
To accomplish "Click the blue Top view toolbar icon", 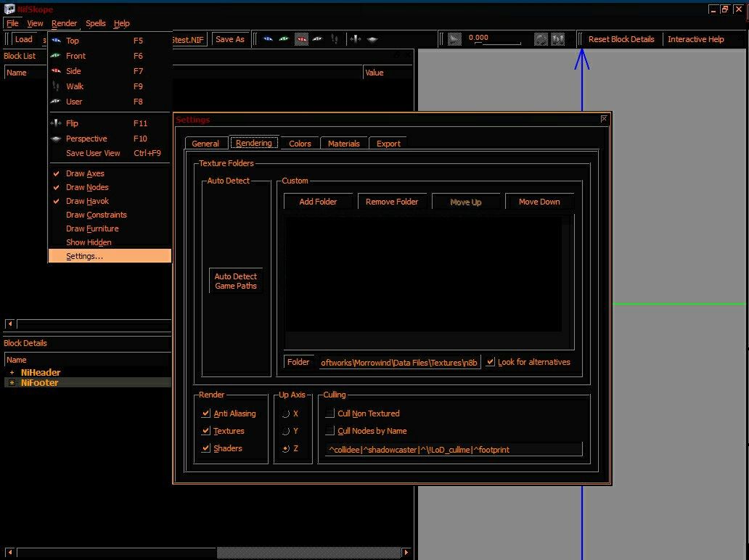I will 268,39.
